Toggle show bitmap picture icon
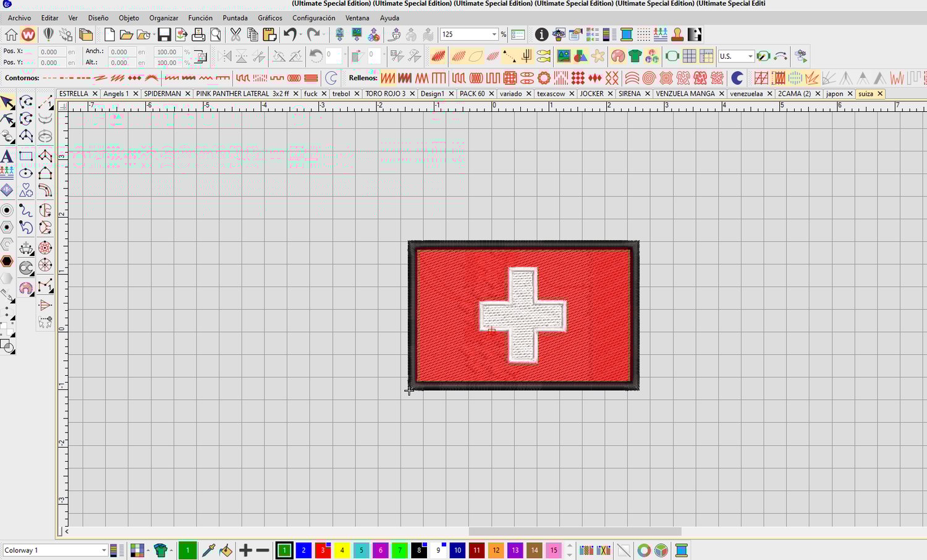The height and width of the screenshot is (560, 927). coord(563,56)
